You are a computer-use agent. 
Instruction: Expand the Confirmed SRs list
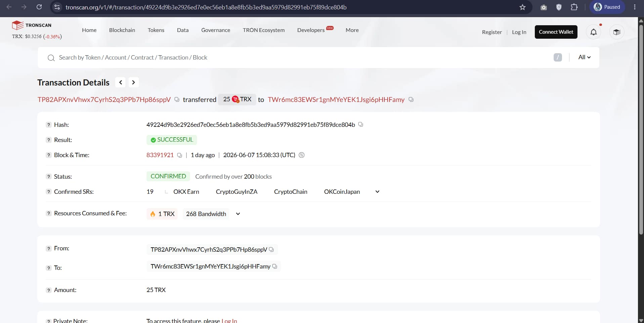point(377,192)
